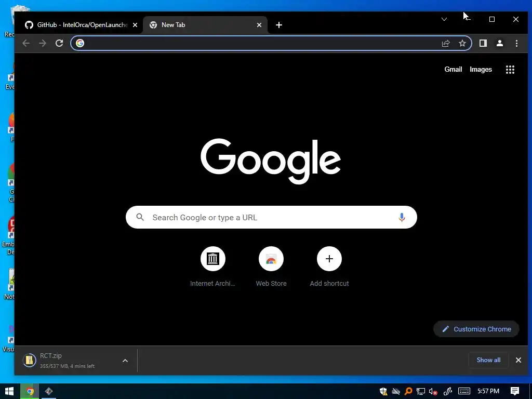
Task: Click the 5:57 PM clock
Action: (488, 391)
